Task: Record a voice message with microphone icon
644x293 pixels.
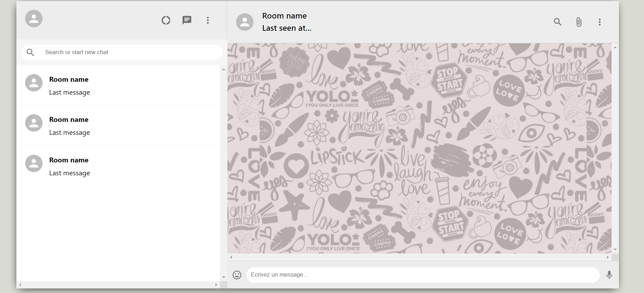Action: 609,275
